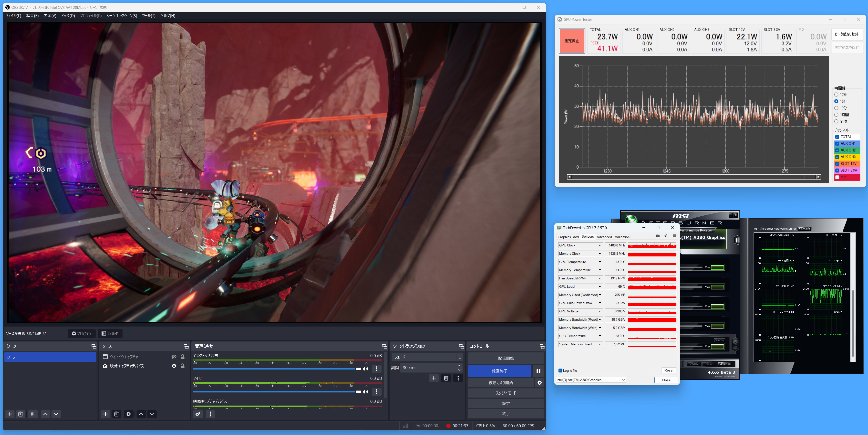Viewport: 868px width, 435px height.
Task: Refresh sensors with GPU-Z refresh icon
Action: (666, 236)
